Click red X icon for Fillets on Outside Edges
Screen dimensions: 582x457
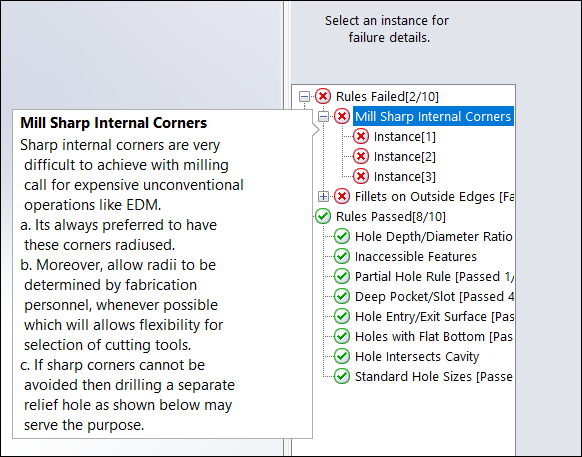(x=342, y=196)
